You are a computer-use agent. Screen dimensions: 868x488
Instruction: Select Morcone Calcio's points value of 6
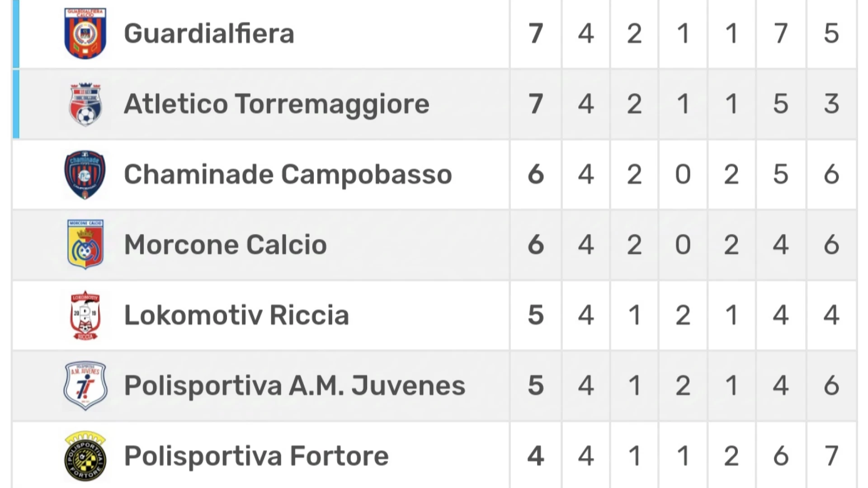(536, 244)
